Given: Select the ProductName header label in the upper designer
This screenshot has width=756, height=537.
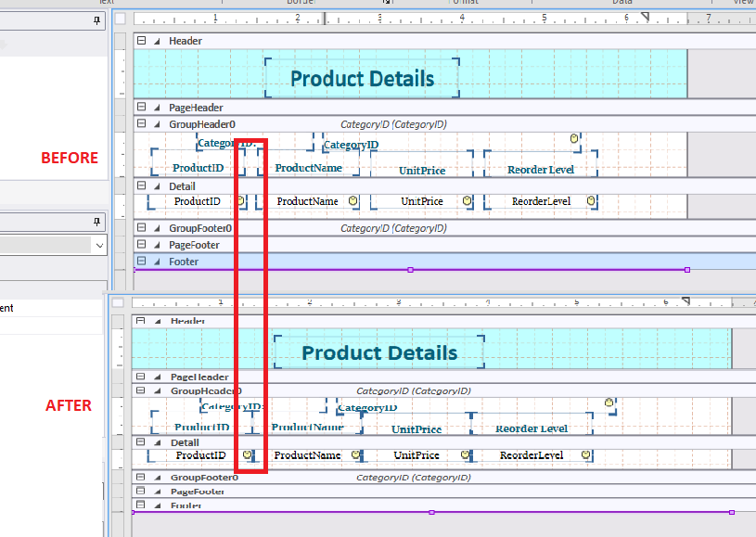Looking at the screenshot, I should 309,163.
